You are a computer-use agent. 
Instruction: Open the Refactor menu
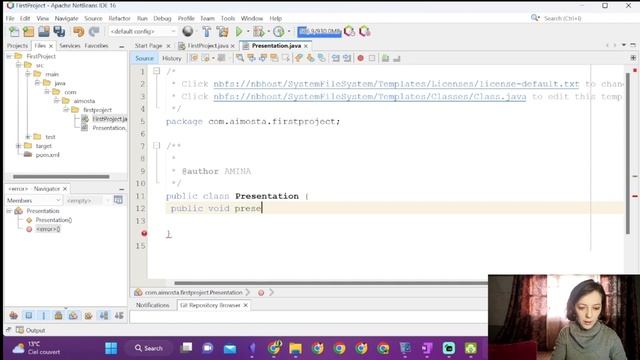point(119,18)
